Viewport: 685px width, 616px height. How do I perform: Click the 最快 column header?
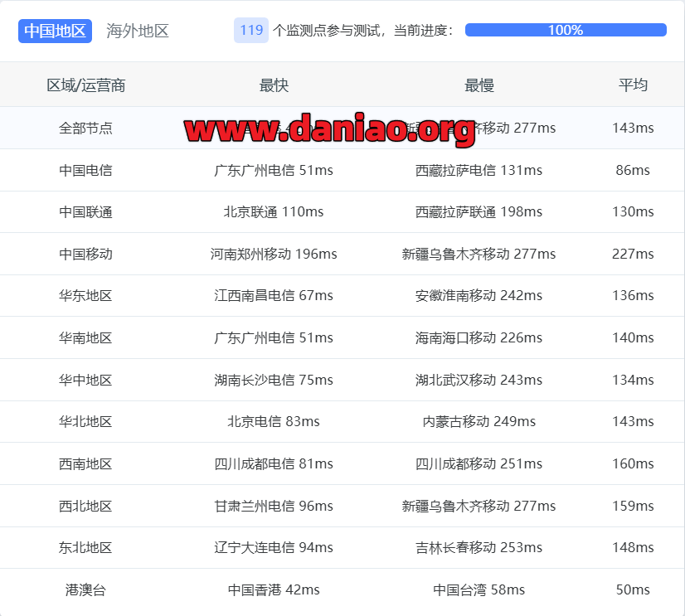(274, 85)
